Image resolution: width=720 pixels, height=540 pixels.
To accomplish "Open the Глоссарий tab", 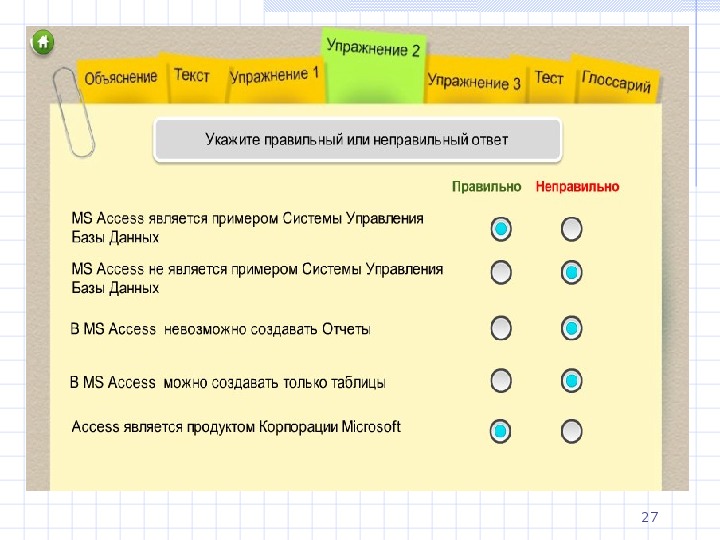I will click(616, 81).
